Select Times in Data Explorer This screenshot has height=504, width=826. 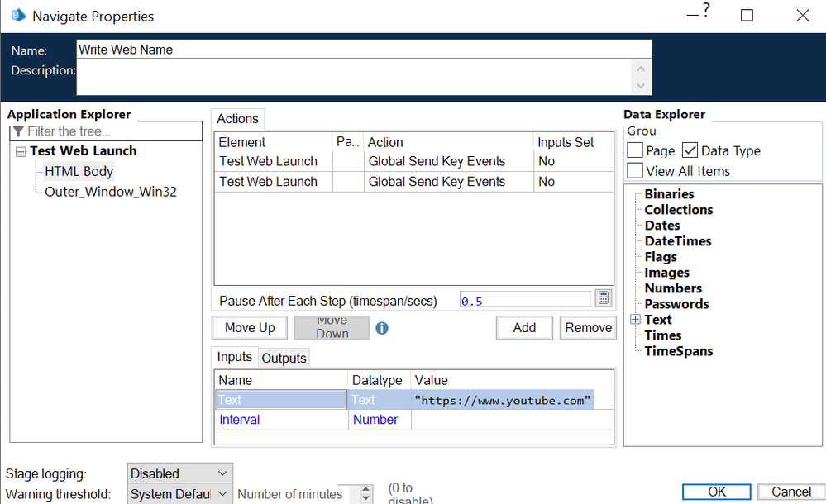(662, 335)
